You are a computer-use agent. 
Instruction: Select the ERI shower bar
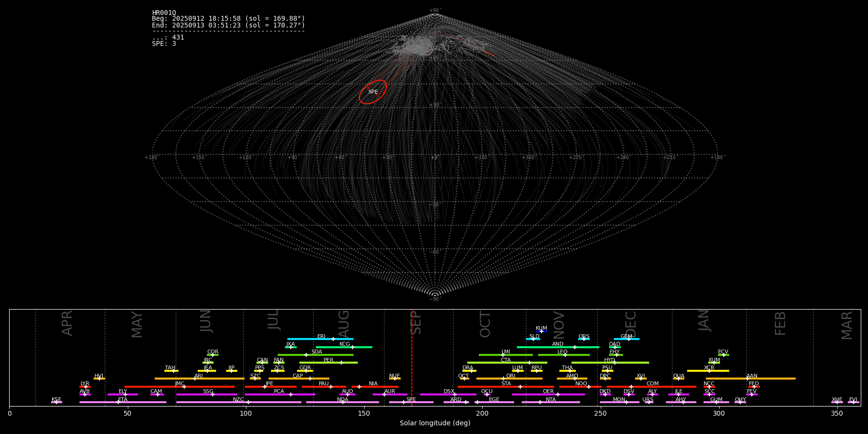(320, 339)
